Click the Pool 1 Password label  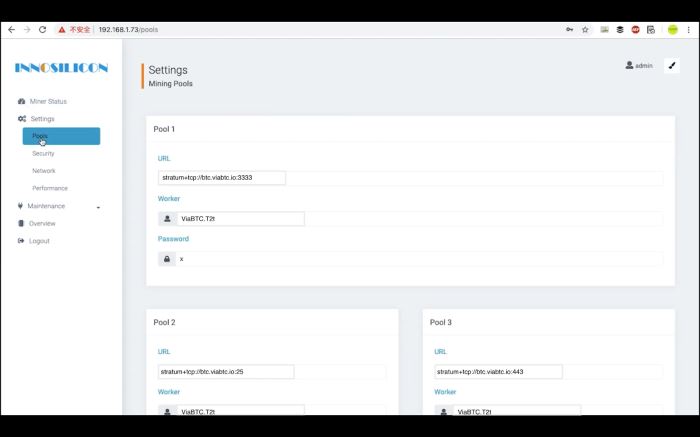click(173, 239)
